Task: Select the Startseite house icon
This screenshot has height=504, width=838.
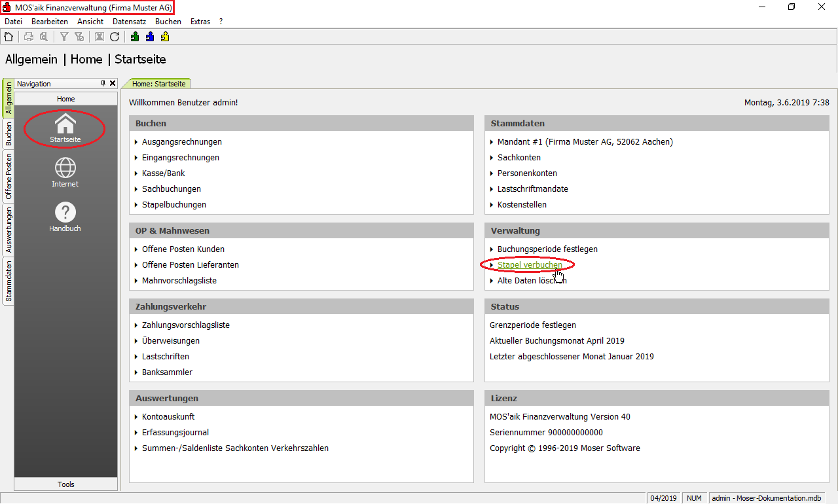Action: point(65,128)
